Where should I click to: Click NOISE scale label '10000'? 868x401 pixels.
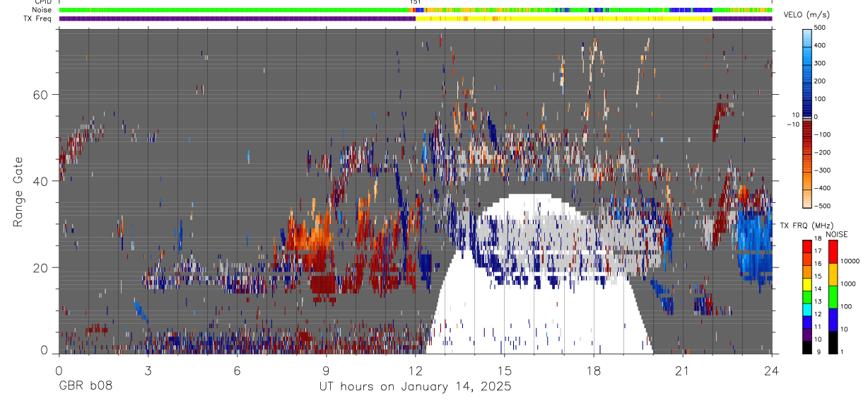point(850,262)
